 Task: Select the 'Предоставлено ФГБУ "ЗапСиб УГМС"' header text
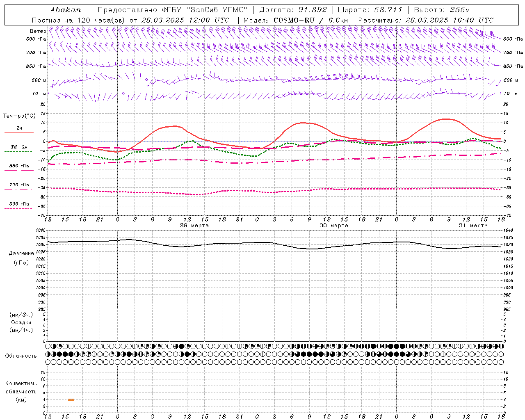pos(173,9)
